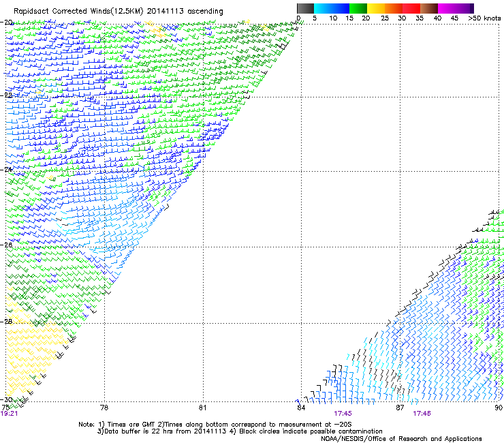Click the '90' longitude axis label
Viewport: 504px width, 443px height.
coord(499,408)
